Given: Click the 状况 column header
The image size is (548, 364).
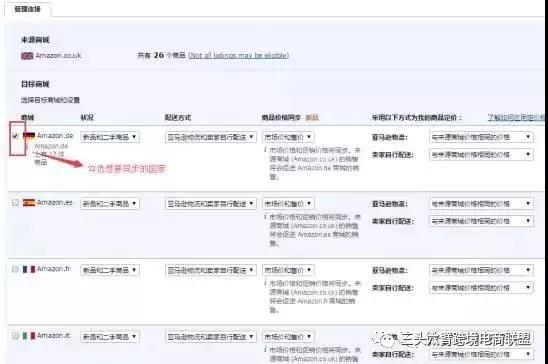Looking at the screenshot, I should (x=87, y=117).
